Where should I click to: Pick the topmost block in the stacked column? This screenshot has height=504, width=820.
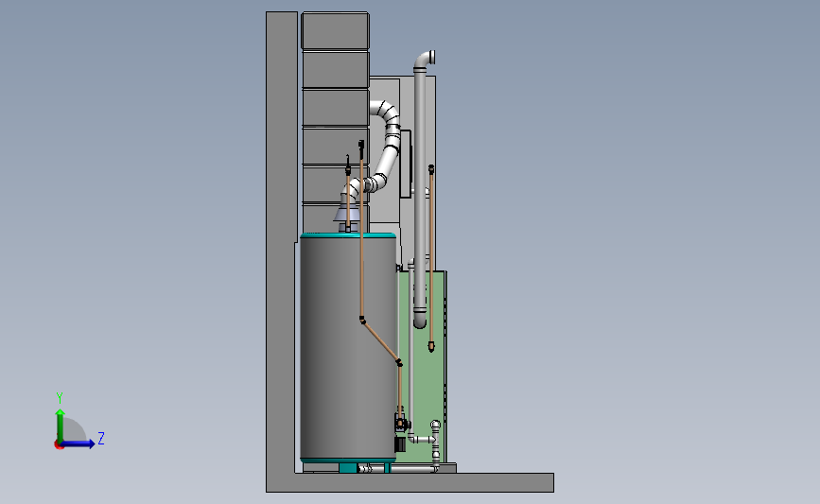click(x=335, y=31)
